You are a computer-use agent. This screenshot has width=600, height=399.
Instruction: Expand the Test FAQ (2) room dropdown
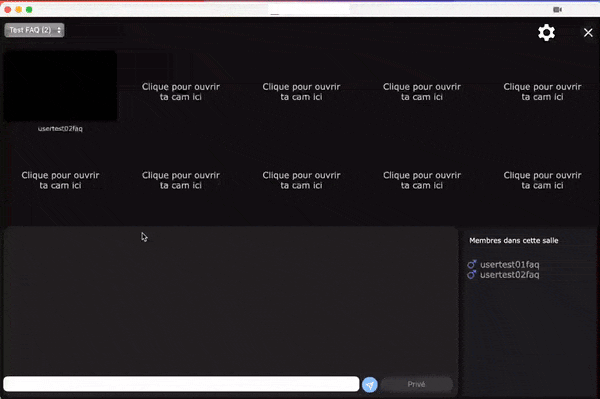coord(34,30)
